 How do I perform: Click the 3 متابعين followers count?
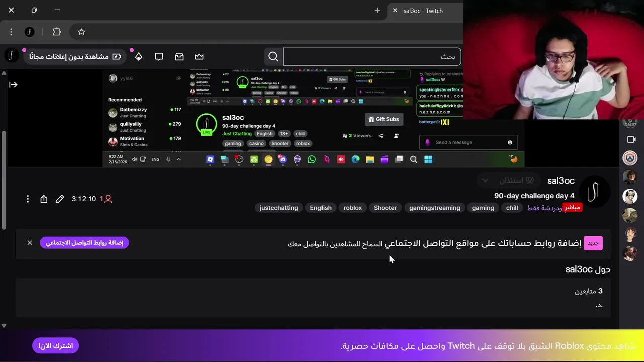589,291
